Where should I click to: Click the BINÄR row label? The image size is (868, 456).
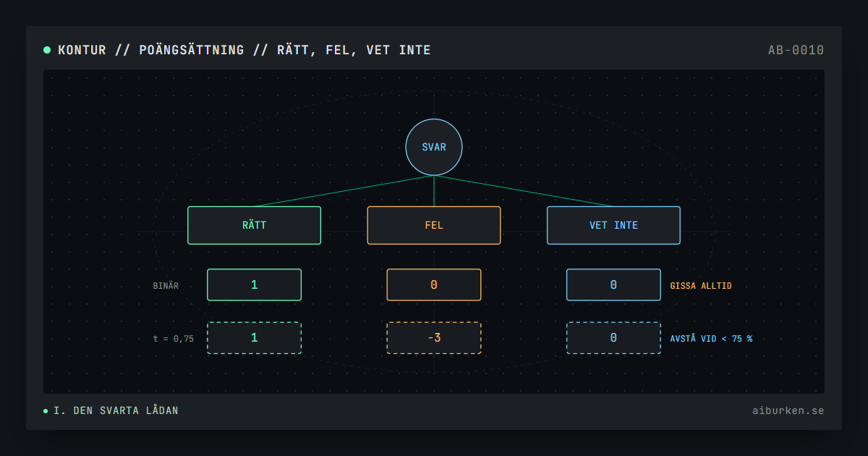click(x=166, y=286)
